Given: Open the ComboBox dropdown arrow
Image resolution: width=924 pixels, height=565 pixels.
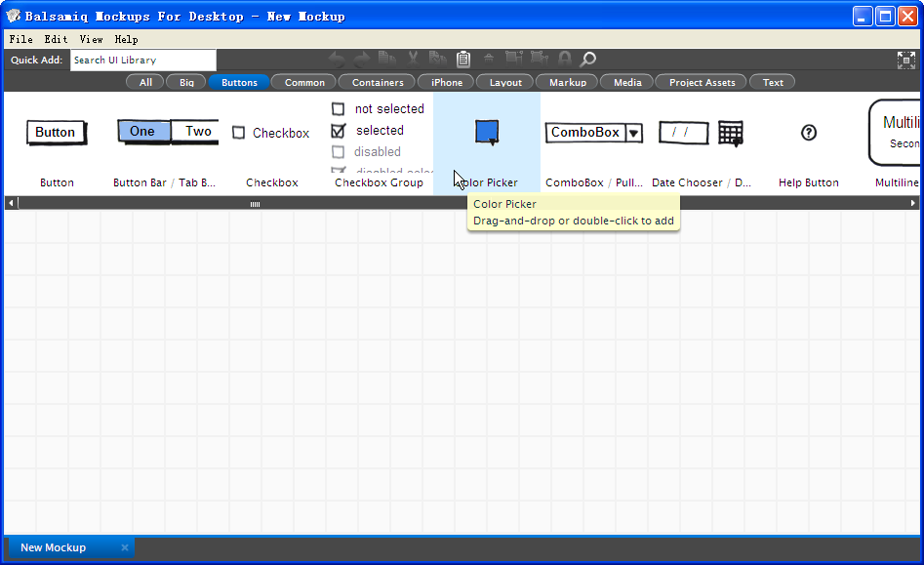Looking at the screenshot, I should click(633, 133).
